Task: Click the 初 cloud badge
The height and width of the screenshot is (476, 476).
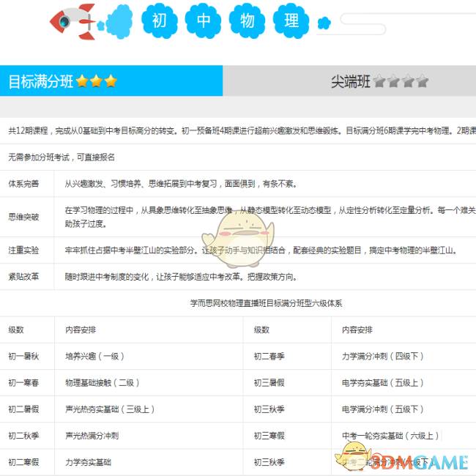Action: point(160,21)
